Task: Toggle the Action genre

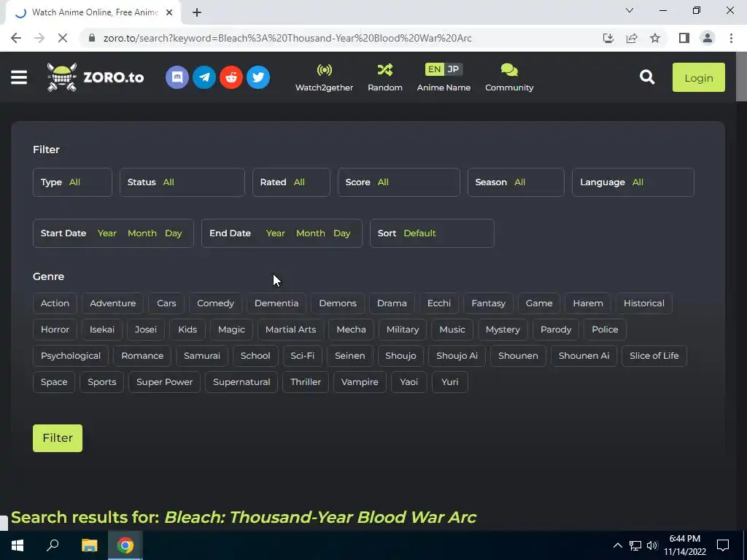Action: coord(55,303)
